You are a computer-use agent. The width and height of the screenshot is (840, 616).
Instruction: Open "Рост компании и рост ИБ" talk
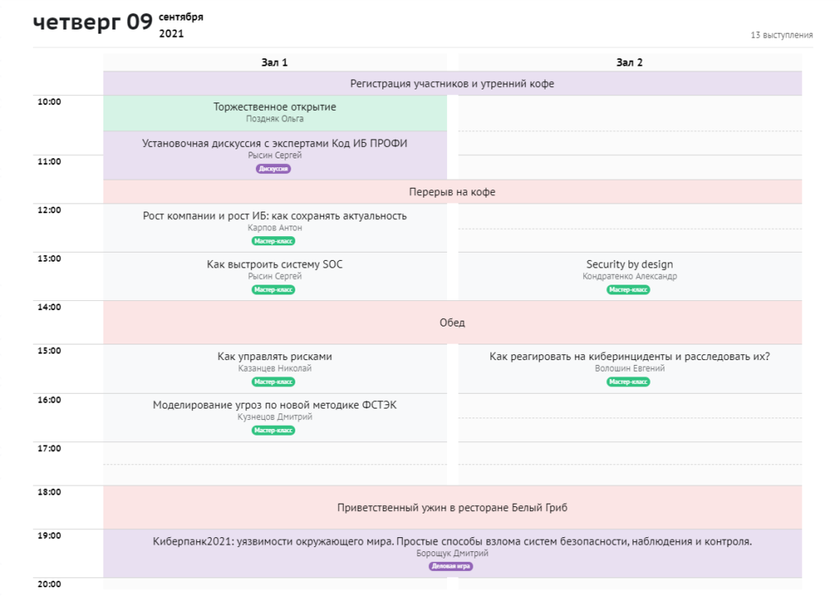[275, 217]
